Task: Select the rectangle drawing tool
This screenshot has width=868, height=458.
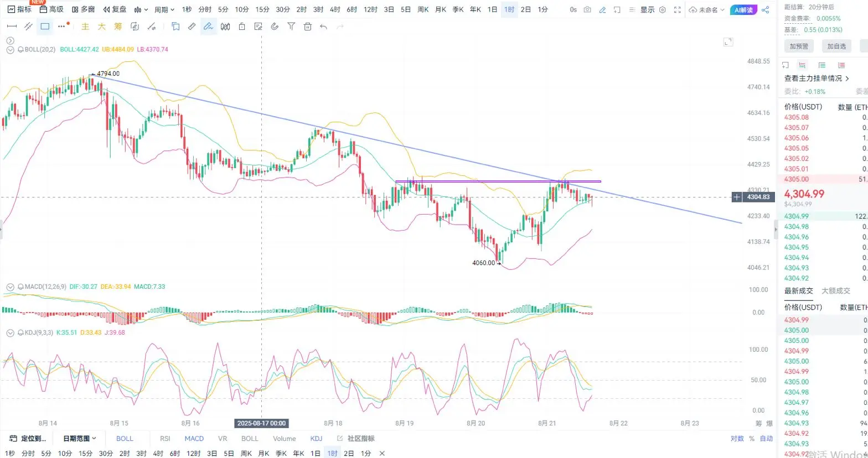Action: pos(45,26)
